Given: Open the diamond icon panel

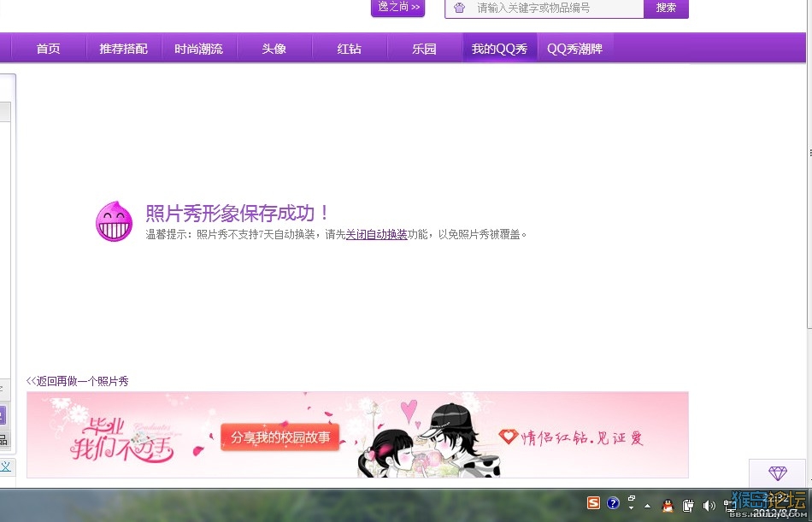Looking at the screenshot, I should tap(777, 472).
